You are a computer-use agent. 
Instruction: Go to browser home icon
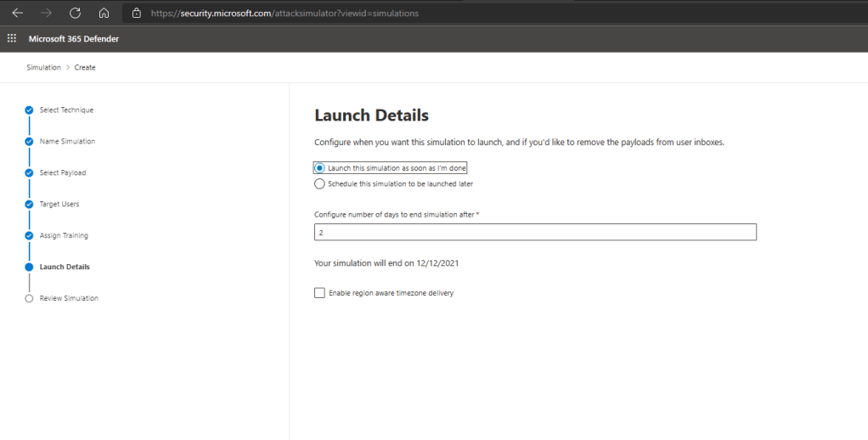point(104,14)
